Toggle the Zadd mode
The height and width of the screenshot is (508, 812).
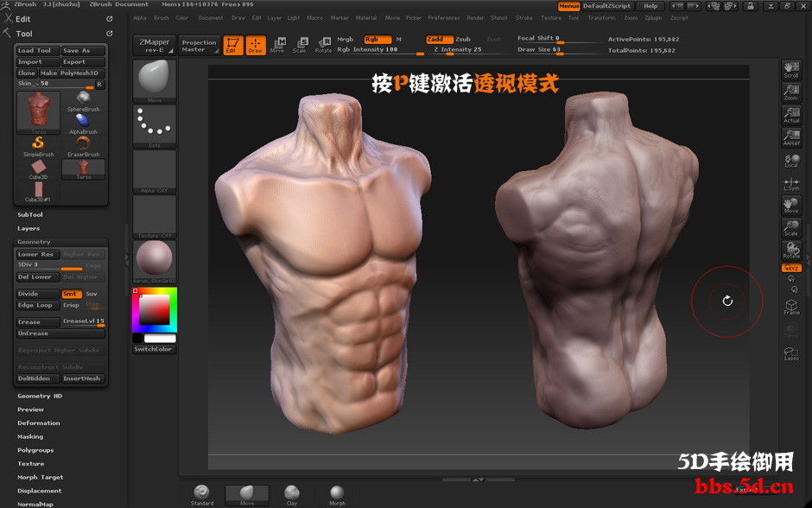[x=440, y=40]
